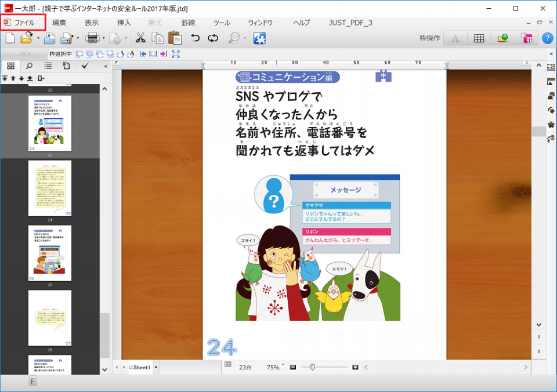This screenshot has height=392, width=557.
Task: Jump to last page arrow icon
Action: (x=30, y=78)
